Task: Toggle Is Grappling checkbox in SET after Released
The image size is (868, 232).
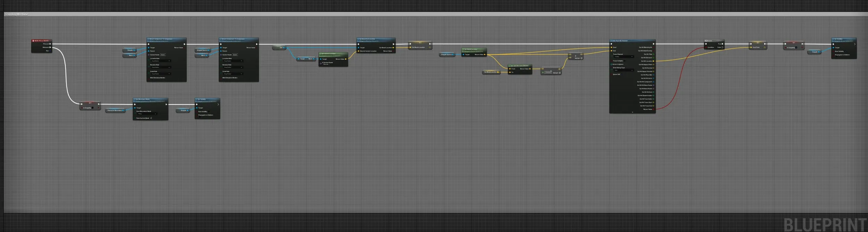Action: pos(93,108)
